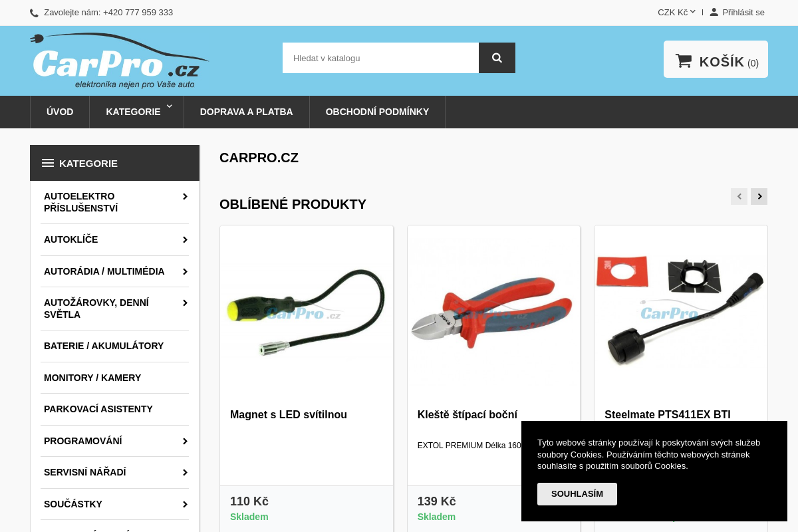Expand Autoelektro příslušenství category arrow
The image size is (798, 532).
point(185,196)
